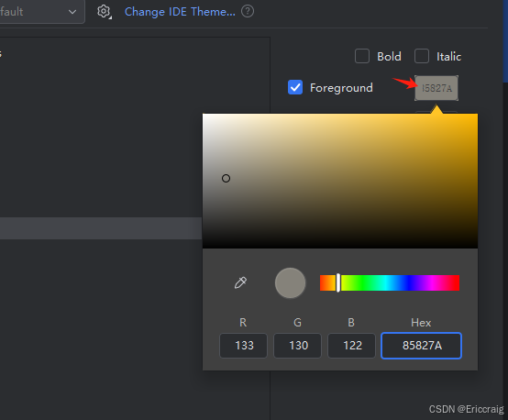
Task: Click the help question mark icon
Action: 248,12
